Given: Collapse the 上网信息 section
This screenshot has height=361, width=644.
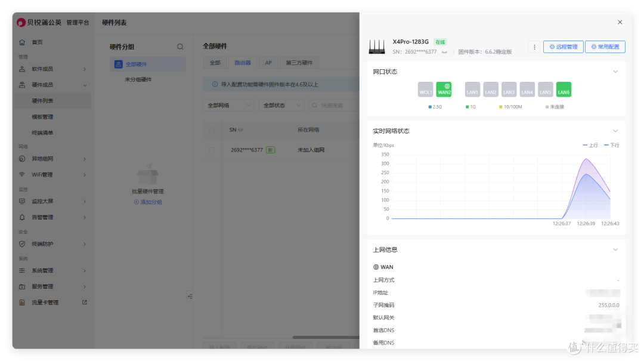Looking at the screenshot, I should [x=615, y=249].
